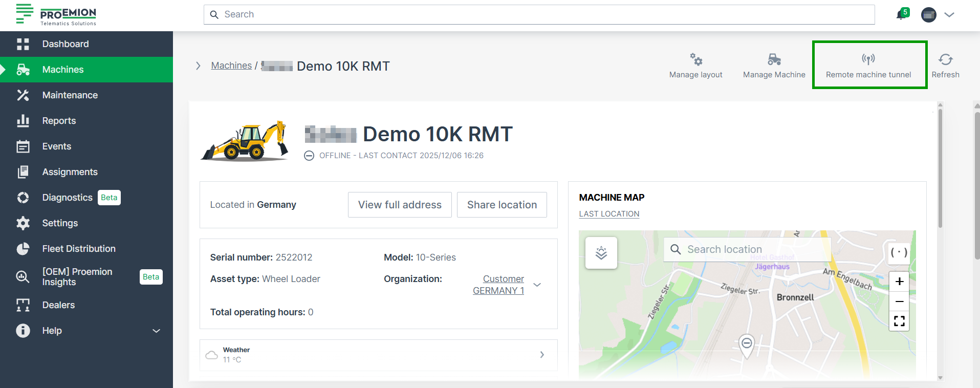980x388 pixels.
Task: Click the Search location map field
Action: click(x=747, y=249)
